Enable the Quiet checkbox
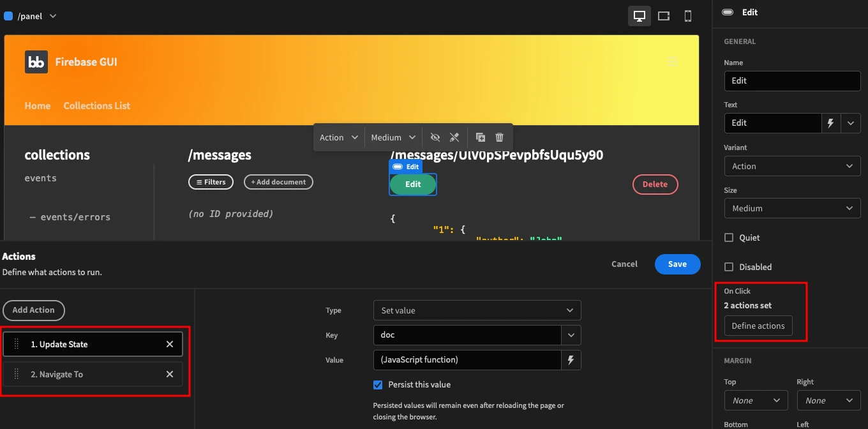868x429 pixels. coord(729,237)
